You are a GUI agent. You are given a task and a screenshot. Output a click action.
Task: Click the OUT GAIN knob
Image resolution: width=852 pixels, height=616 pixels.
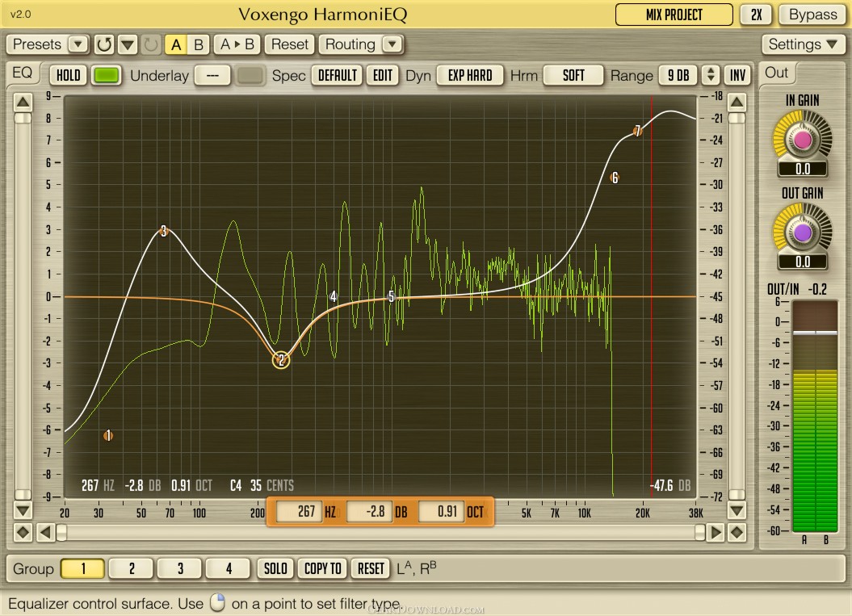802,233
